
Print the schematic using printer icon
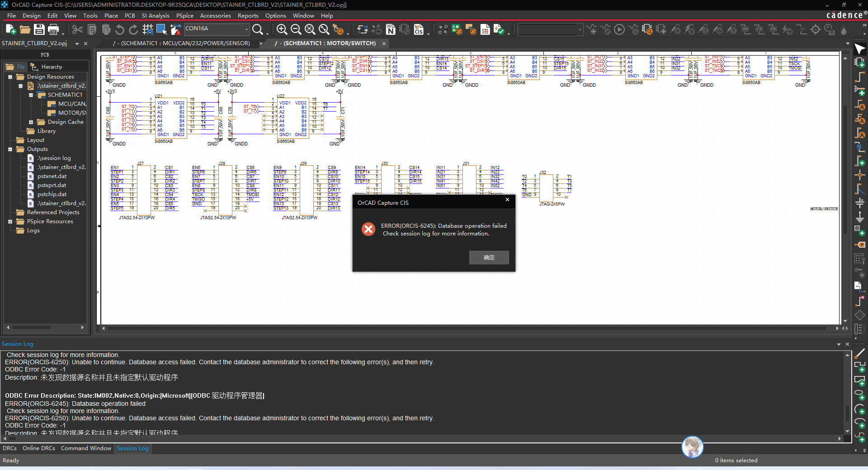coord(53,30)
